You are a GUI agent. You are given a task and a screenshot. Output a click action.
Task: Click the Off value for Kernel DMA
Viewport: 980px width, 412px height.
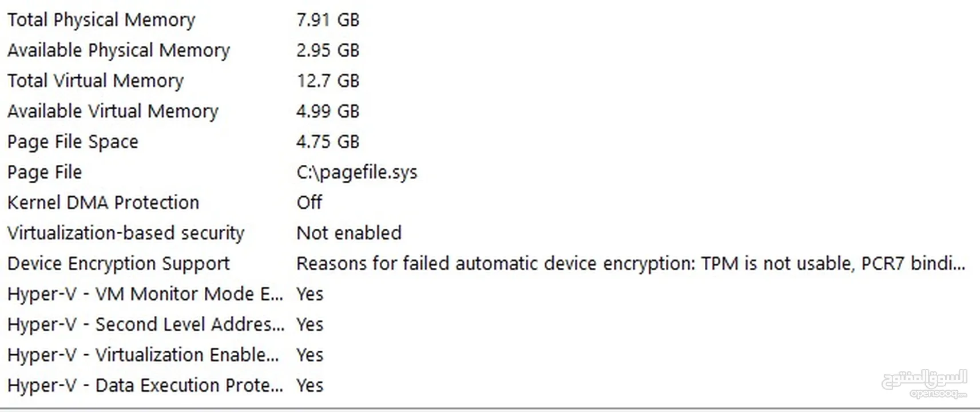point(310,203)
